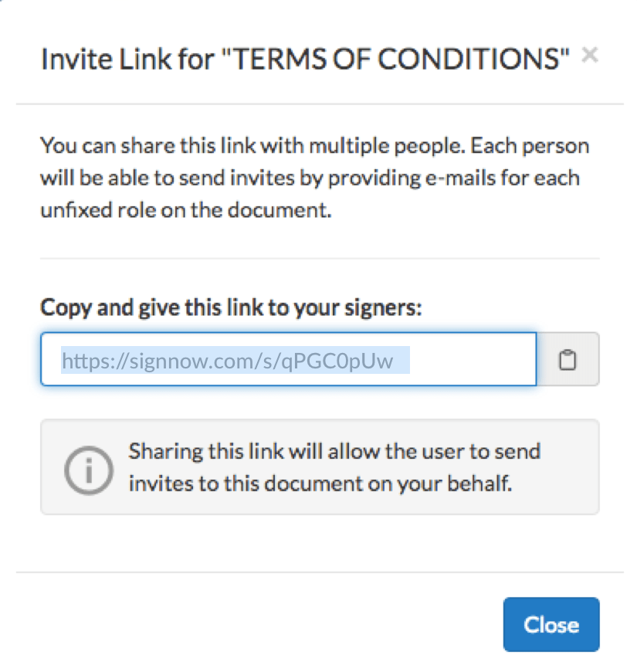Click "Sharing this link will allow" notice line
The height and width of the screenshot is (672, 637).
(334, 451)
